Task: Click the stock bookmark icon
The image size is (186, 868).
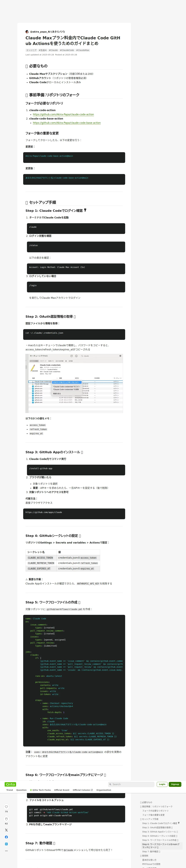Action: [x=6, y=819]
